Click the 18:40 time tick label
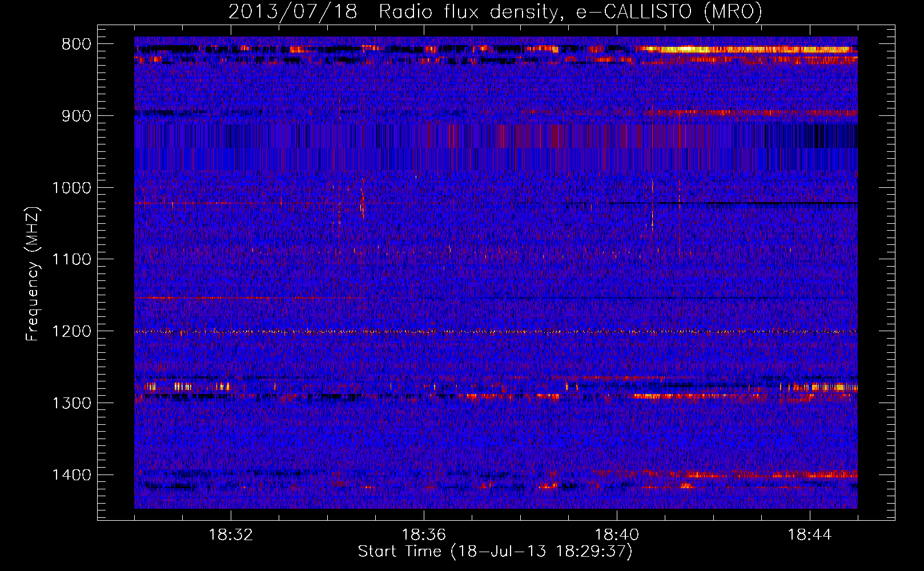Viewport: 924px width, 571px height. 617,535
